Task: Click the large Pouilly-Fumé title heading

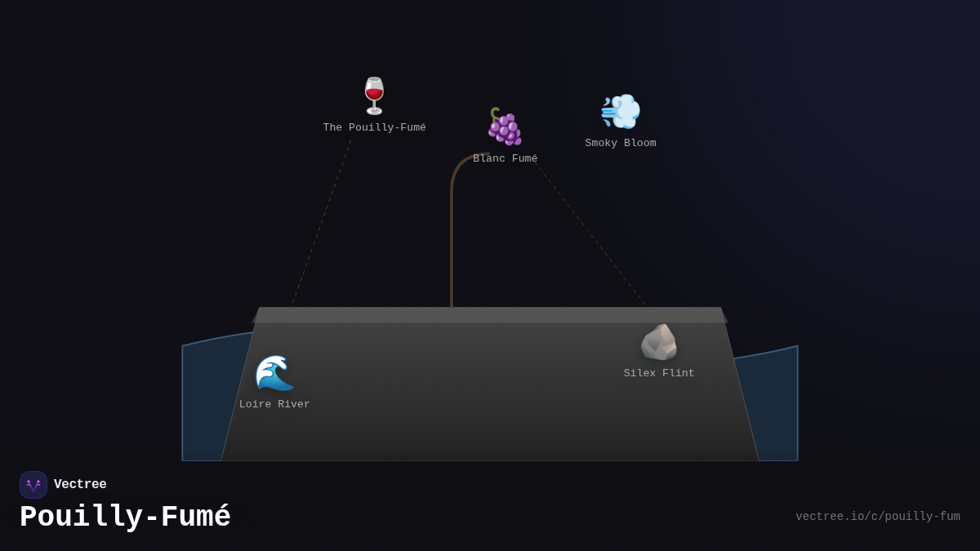Action: (x=125, y=518)
